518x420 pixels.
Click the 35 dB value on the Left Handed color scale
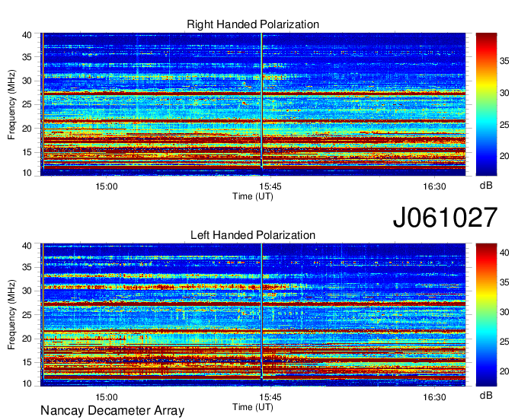pos(504,282)
